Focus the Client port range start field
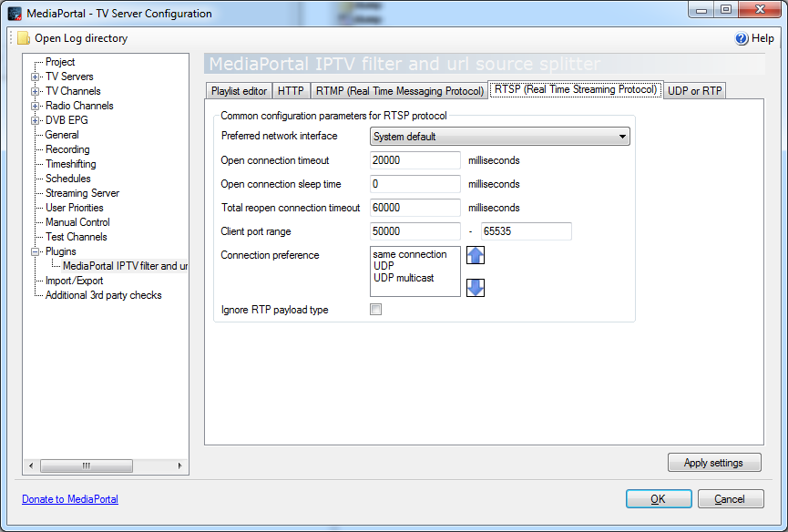This screenshot has width=788, height=532. [x=415, y=231]
